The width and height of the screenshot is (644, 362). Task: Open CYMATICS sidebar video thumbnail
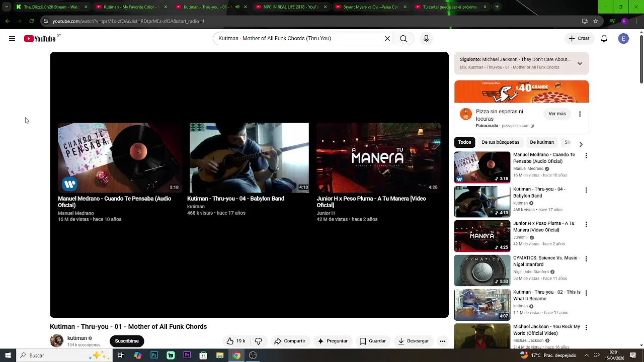tap(482, 270)
